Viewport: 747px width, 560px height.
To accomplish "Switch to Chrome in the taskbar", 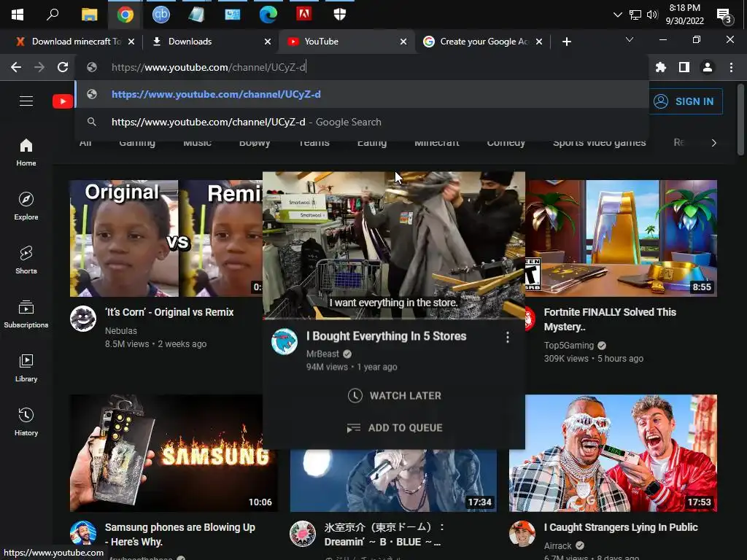I will click(125, 15).
